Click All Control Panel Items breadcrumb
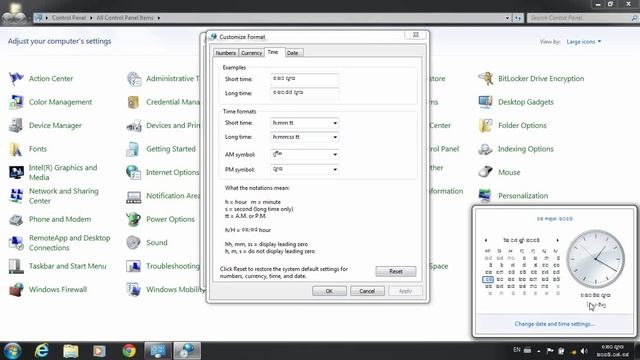640x360 pixels. click(125, 18)
